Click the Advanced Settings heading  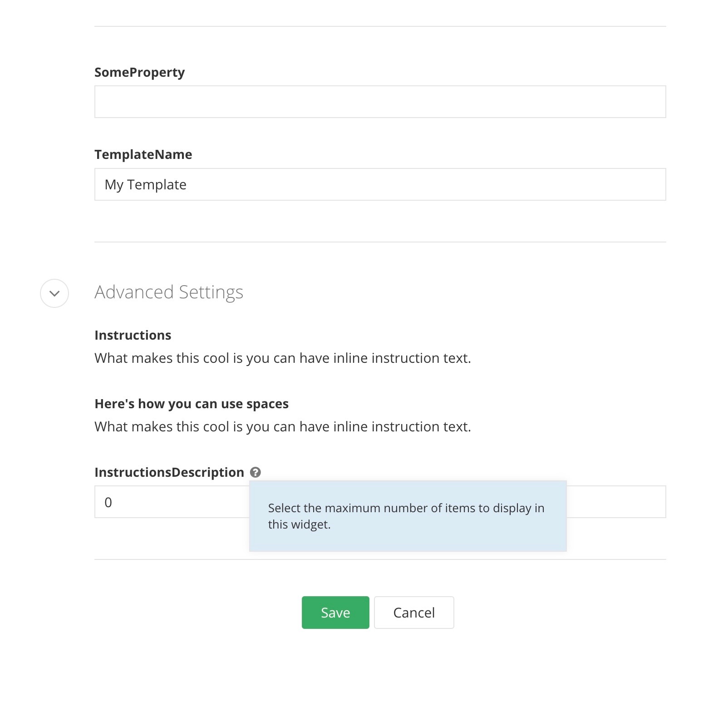point(169,292)
